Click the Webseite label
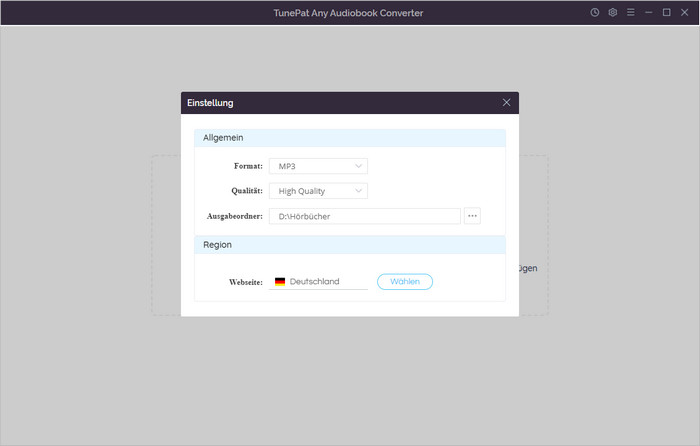This screenshot has height=446, width=700. tap(246, 282)
